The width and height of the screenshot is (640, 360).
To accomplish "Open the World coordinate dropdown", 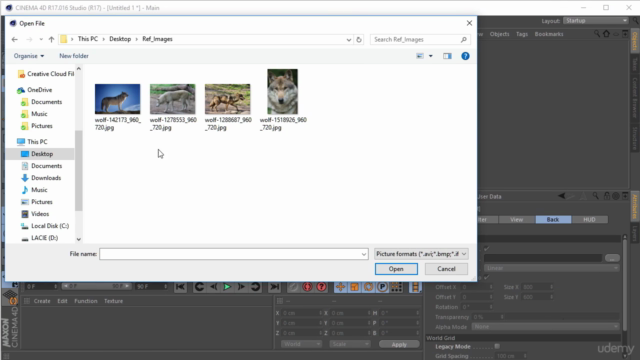I will coord(301,344).
